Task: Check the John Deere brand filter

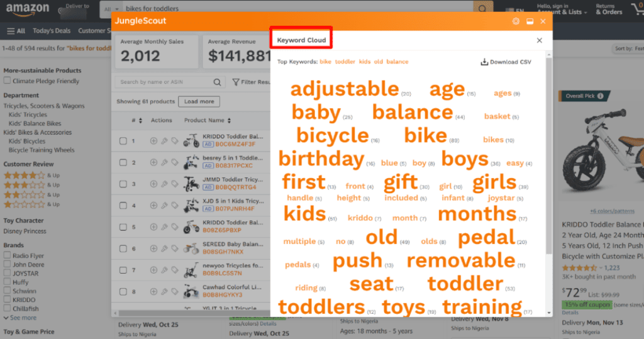Action: (x=7, y=264)
